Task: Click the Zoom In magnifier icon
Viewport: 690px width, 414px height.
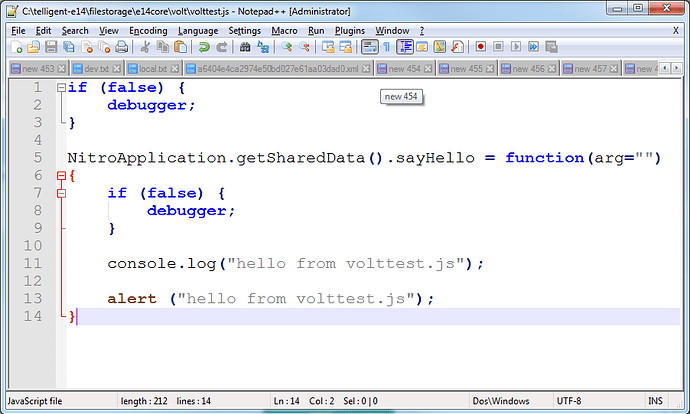Action: pyautogui.click(x=287, y=47)
